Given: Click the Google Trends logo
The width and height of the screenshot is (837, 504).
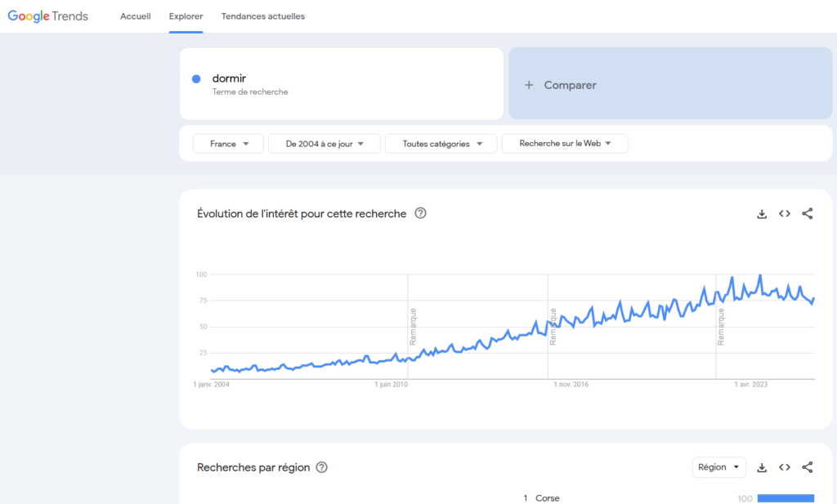Looking at the screenshot, I should tap(48, 16).
